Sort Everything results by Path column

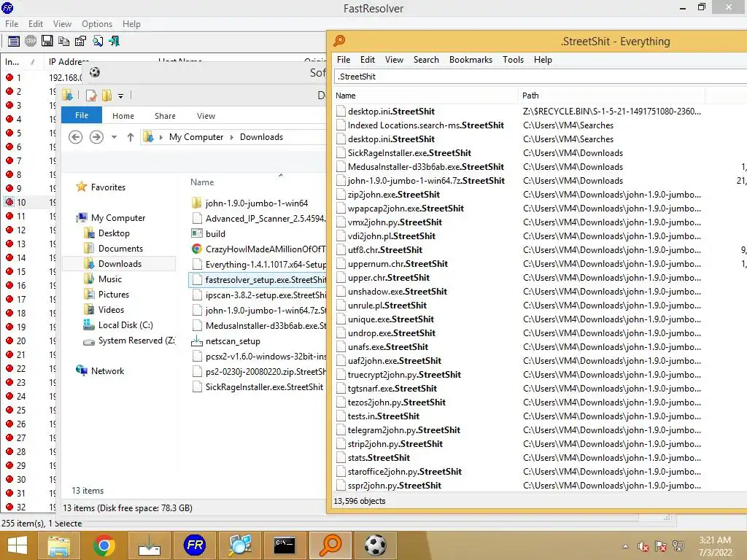tap(612, 96)
